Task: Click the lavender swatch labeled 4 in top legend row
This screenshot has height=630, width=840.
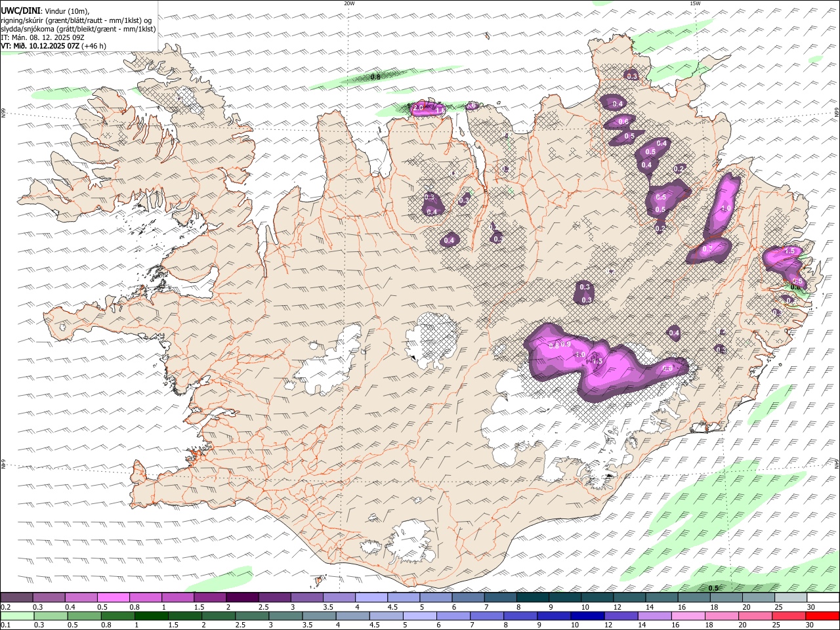Action: click(x=371, y=598)
